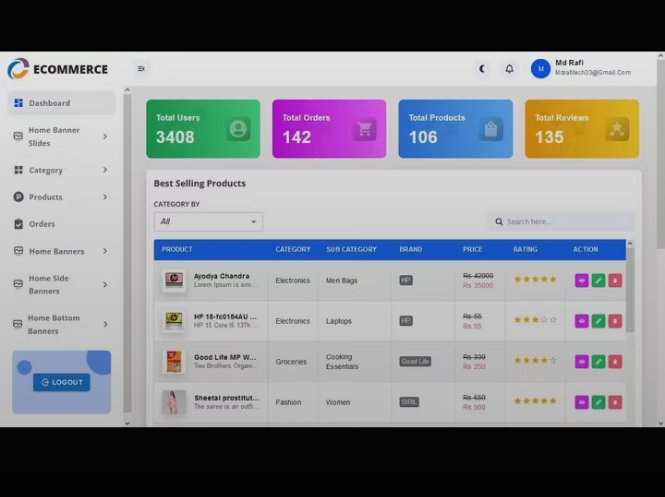View the HP 15 laptop product
The height and width of the screenshot is (497, 665).
click(x=581, y=321)
